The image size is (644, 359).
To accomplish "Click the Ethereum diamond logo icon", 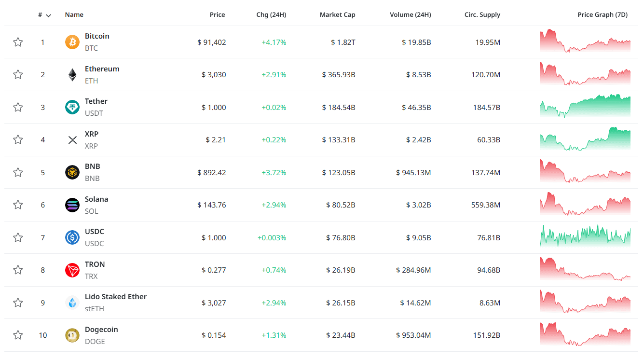I will coord(72,75).
